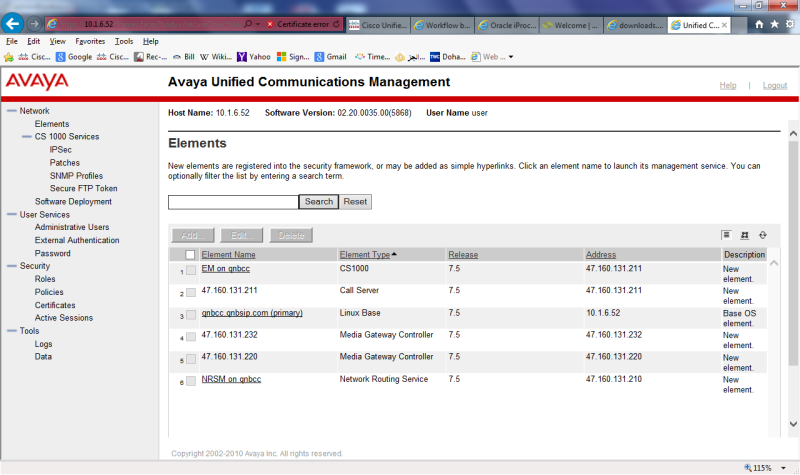800x475 pixels.
Task: Check the box for qnbcc.qnbsip.com row
Action: (x=191, y=315)
